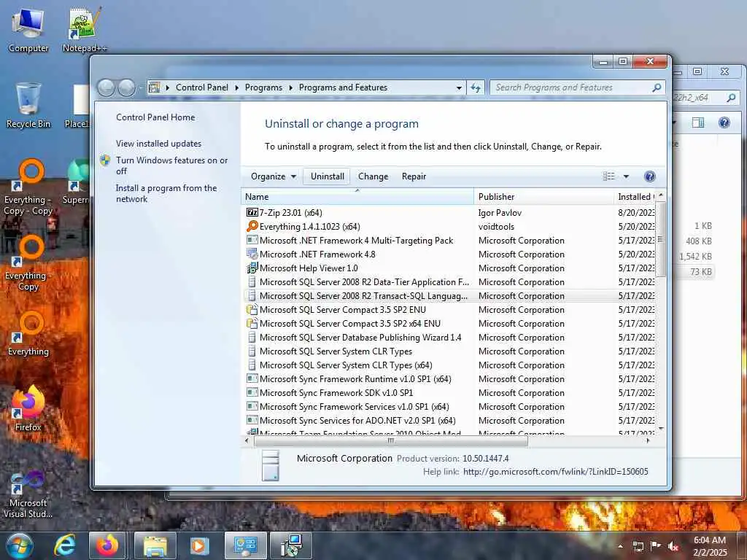Screen dimensions: 747x560
Task: Click the Control Panel breadcrumb
Action: click(x=202, y=87)
